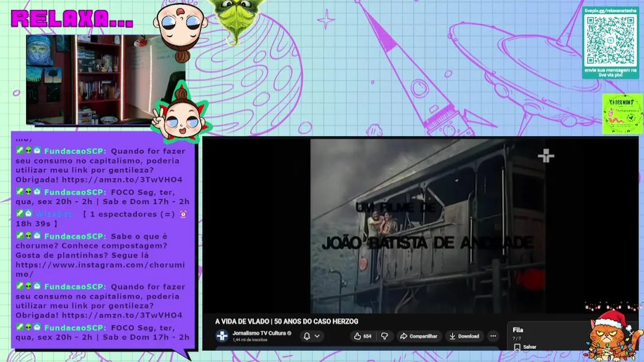This screenshot has height=362, width=644.
Task: Click the alarm clock emoji in WizeBot message
Action: coord(183,214)
